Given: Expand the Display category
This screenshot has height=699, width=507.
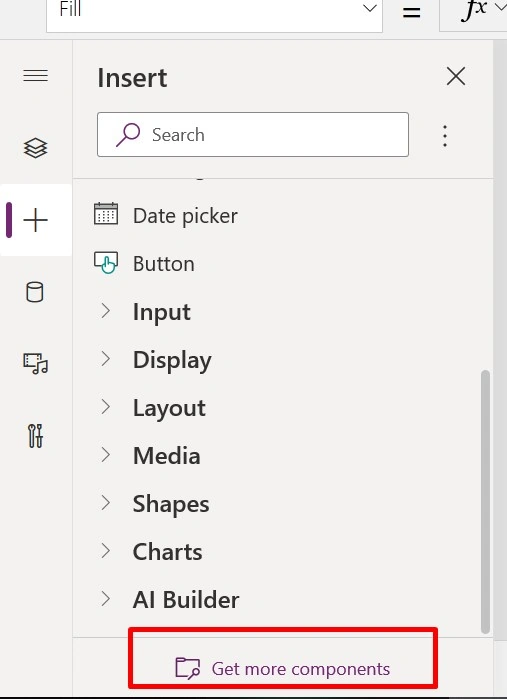Looking at the screenshot, I should [x=106, y=358].
